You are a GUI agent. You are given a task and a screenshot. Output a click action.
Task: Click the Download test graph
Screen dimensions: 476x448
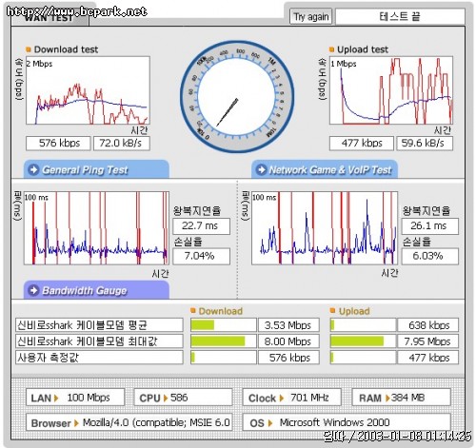[88, 90]
